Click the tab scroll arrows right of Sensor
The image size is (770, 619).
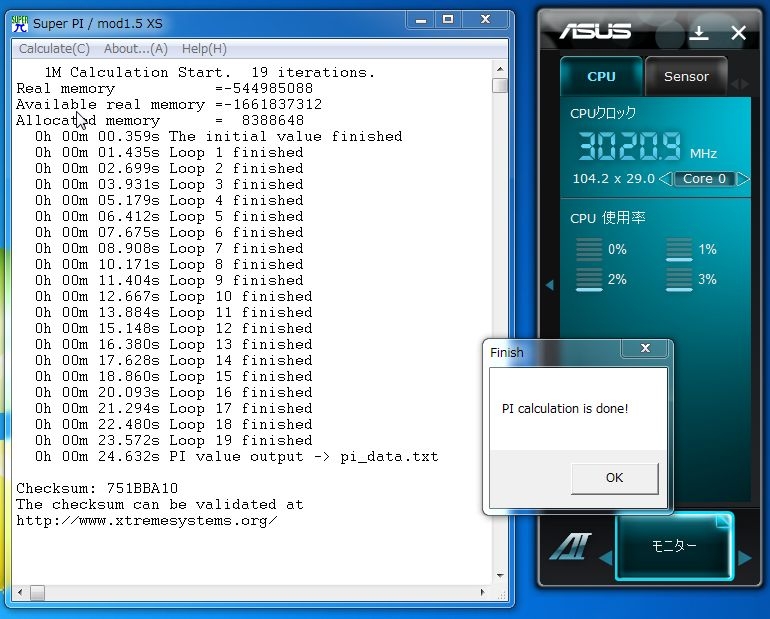pos(739,84)
